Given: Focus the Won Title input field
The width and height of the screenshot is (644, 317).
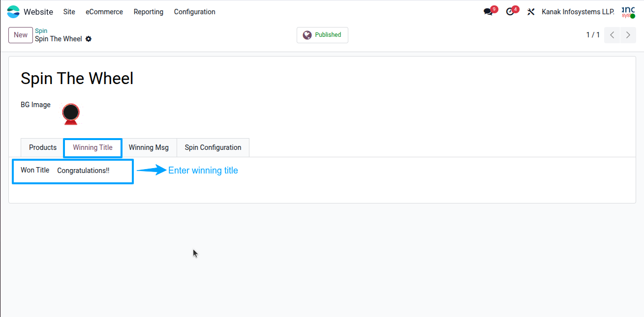Looking at the screenshot, I should 93,171.
